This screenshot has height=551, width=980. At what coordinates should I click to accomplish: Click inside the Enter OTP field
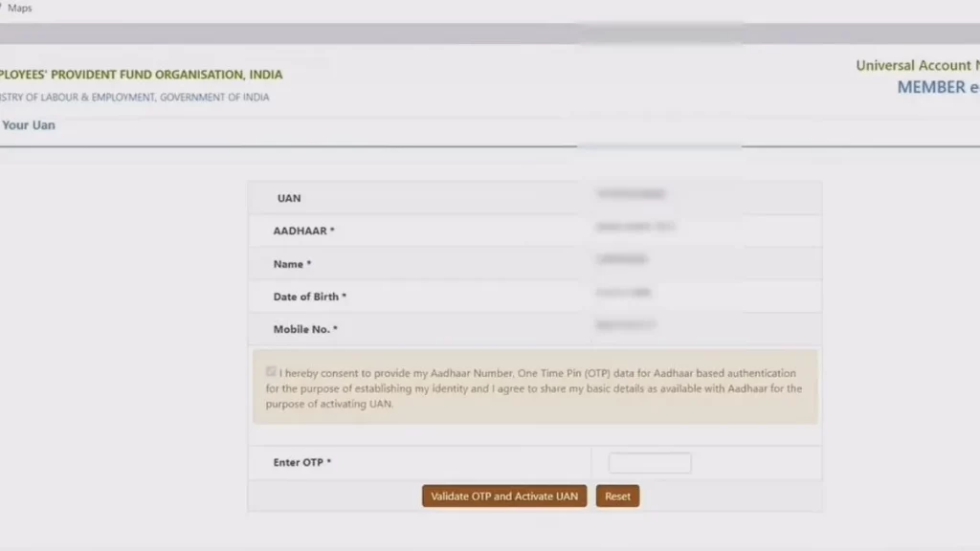click(649, 463)
